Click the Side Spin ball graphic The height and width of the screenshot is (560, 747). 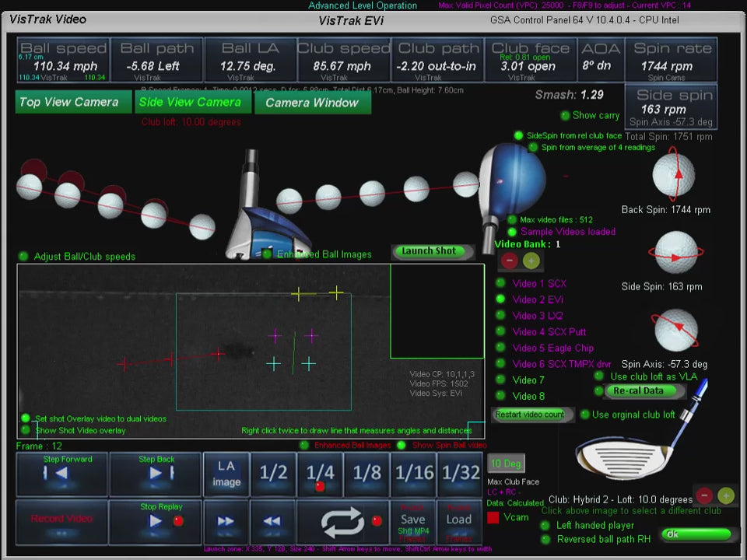(x=676, y=252)
